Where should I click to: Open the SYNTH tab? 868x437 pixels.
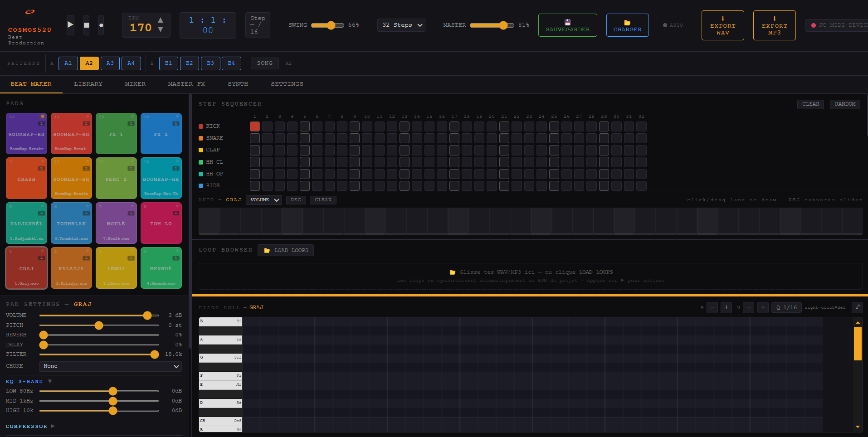click(238, 84)
